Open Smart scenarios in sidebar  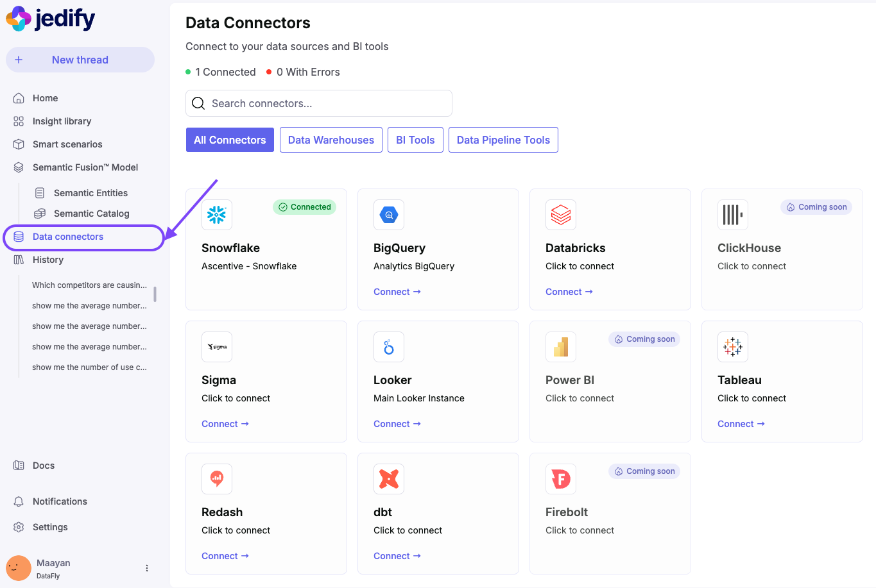67,144
